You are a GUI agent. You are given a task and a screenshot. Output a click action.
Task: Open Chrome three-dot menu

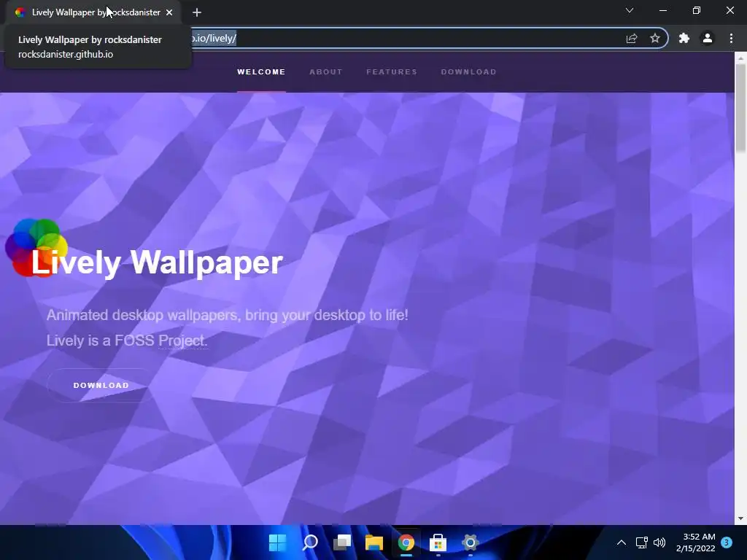point(731,38)
